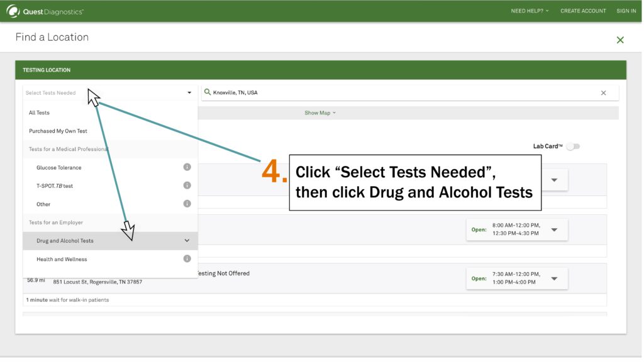Click the Find a Location heading
Viewport: 644px width, 362px height.
[52, 37]
